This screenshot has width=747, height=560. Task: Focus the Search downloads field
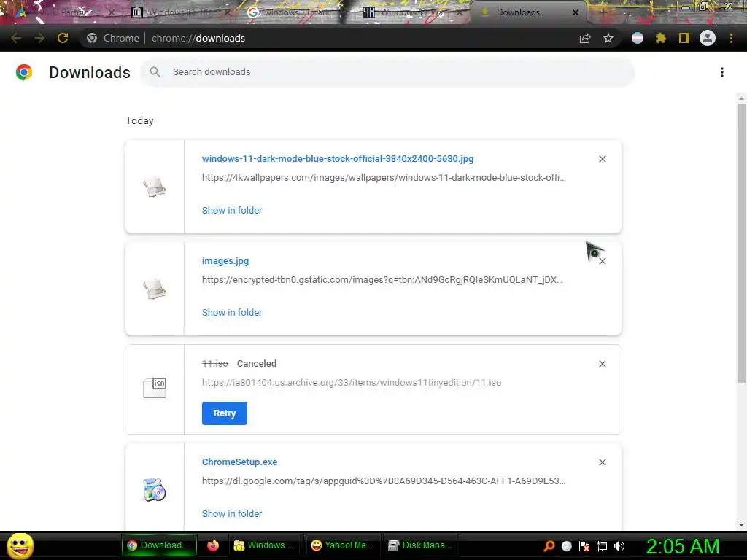pos(387,72)
